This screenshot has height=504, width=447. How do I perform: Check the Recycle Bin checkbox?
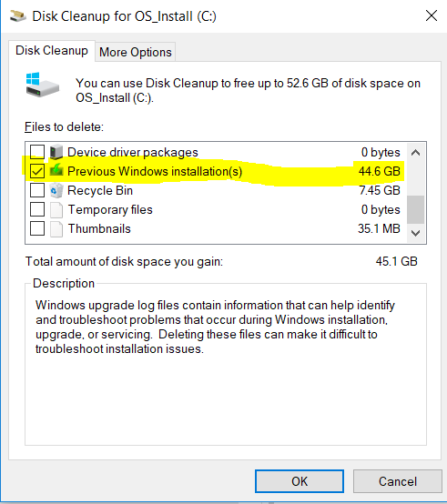(37, 190)
